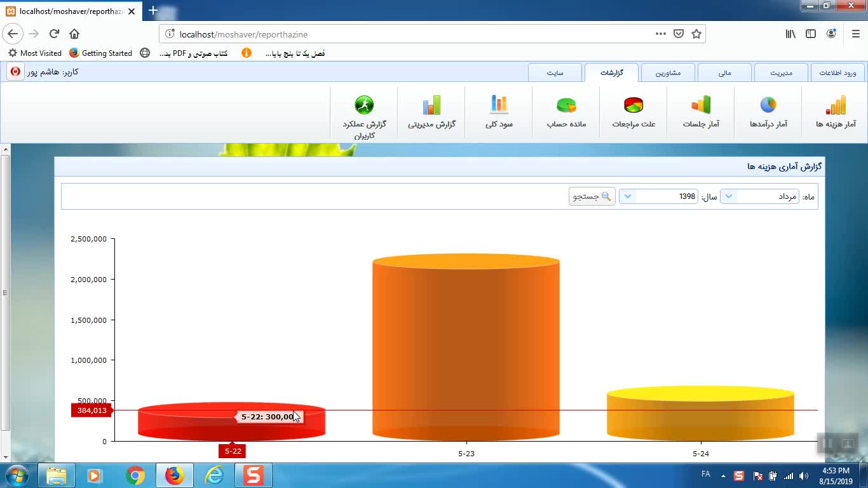Open the علت مراجعات report icon
The height and width of the screenshot is (488, 868).
tap(634, 111)
